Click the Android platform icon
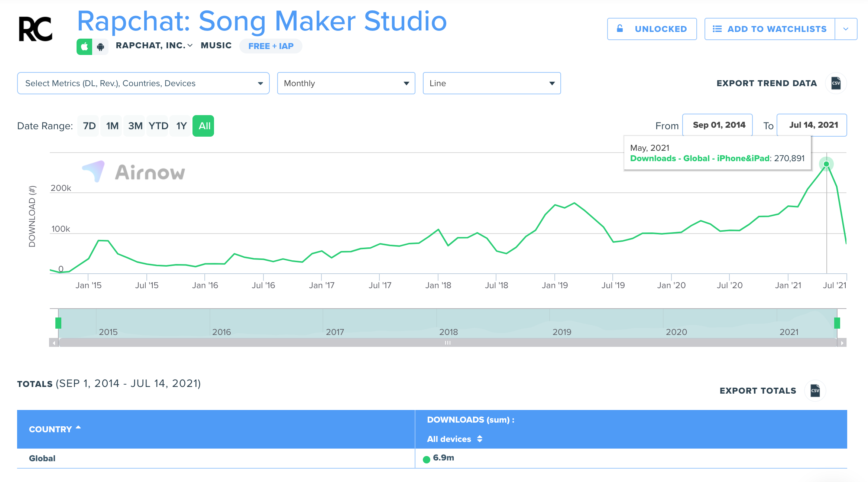 [100, 47]
